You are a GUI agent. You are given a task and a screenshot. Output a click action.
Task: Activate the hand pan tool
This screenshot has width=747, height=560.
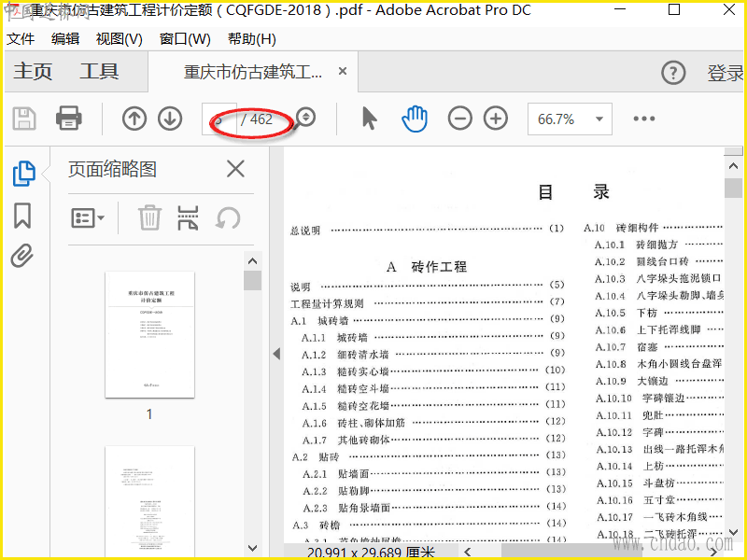(x=415, y=119)
